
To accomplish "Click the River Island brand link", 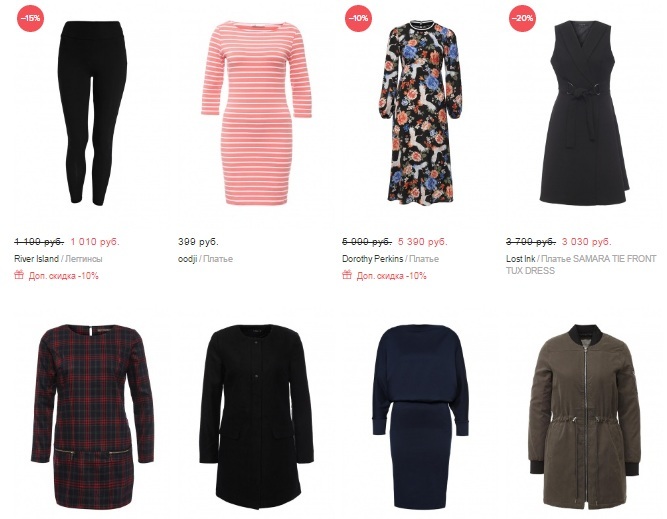I will pyautogui.click(x=37, y=259).
